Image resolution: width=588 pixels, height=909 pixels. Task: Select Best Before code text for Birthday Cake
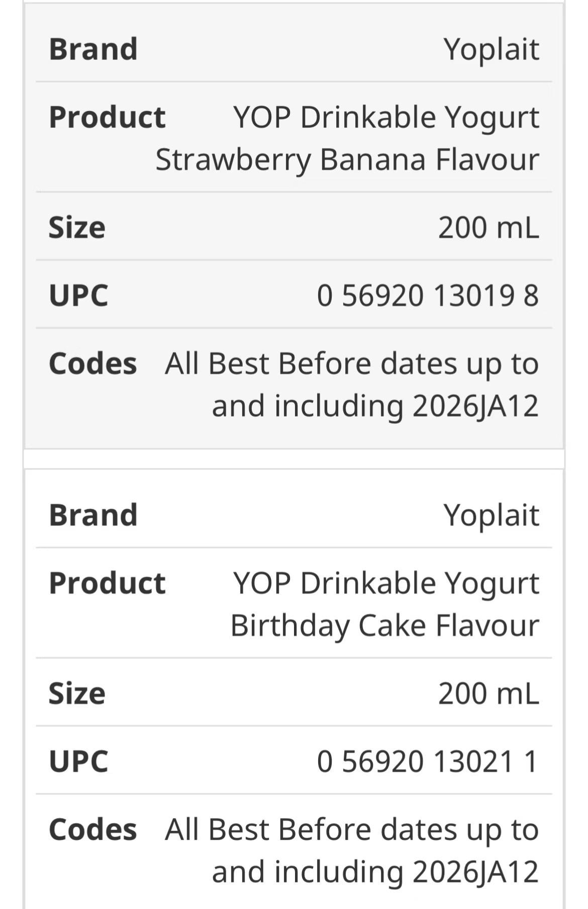(x=352, y=851)
